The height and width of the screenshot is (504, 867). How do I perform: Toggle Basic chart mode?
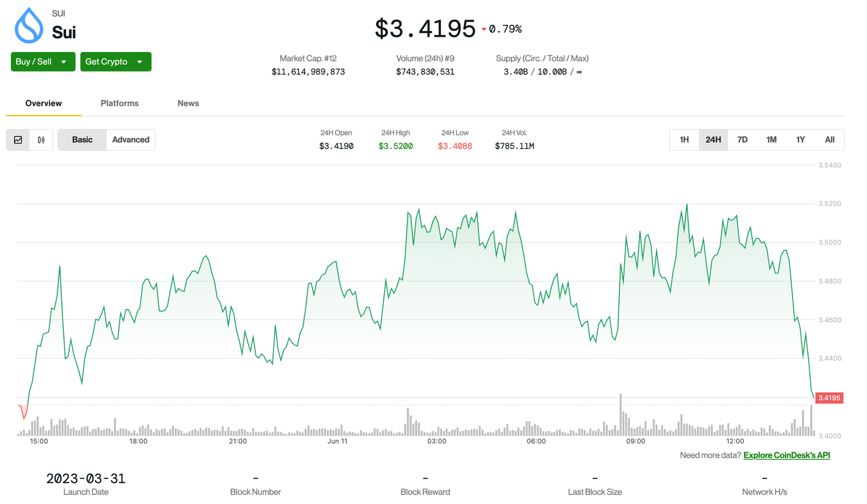pos(82,140)
